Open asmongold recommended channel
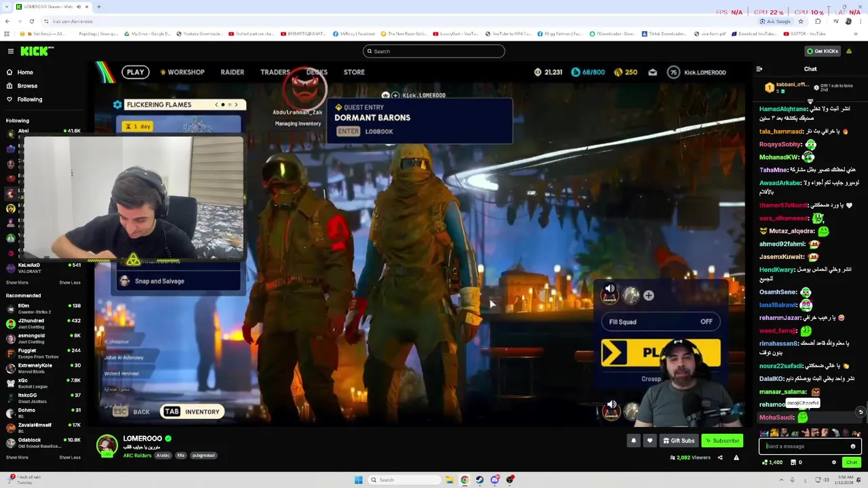 43,338
